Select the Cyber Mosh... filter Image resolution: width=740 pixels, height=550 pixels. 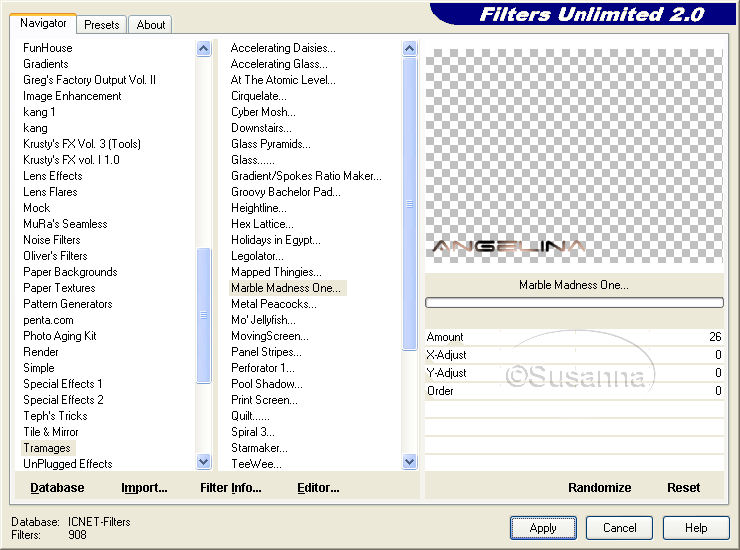[263, 112]
